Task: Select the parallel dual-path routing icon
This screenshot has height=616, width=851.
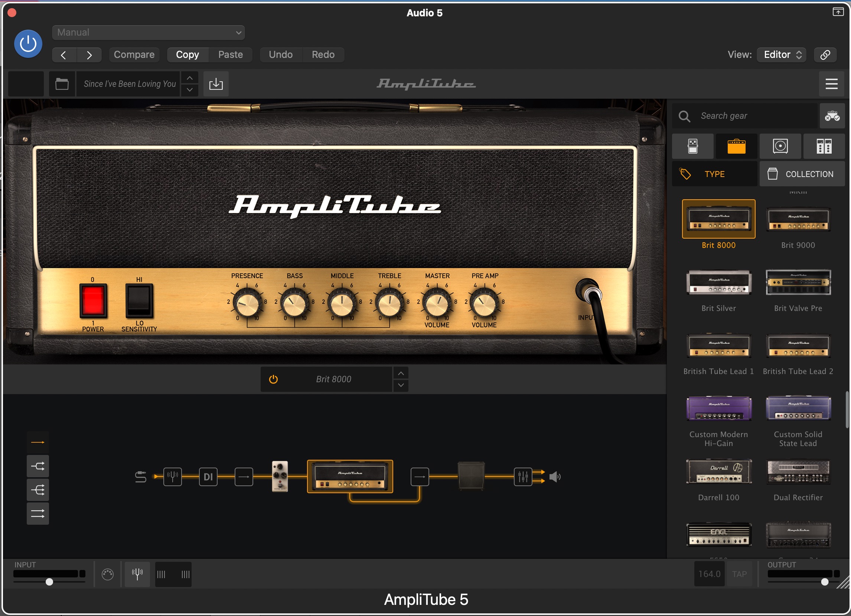Action: point(38,514)
